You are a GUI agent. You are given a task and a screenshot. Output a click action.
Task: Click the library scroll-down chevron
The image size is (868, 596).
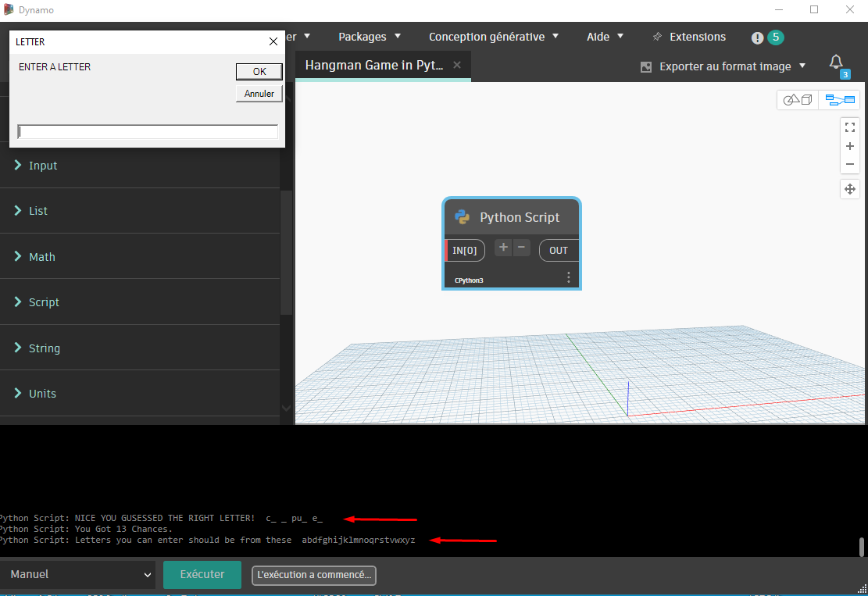coord(286,409)
